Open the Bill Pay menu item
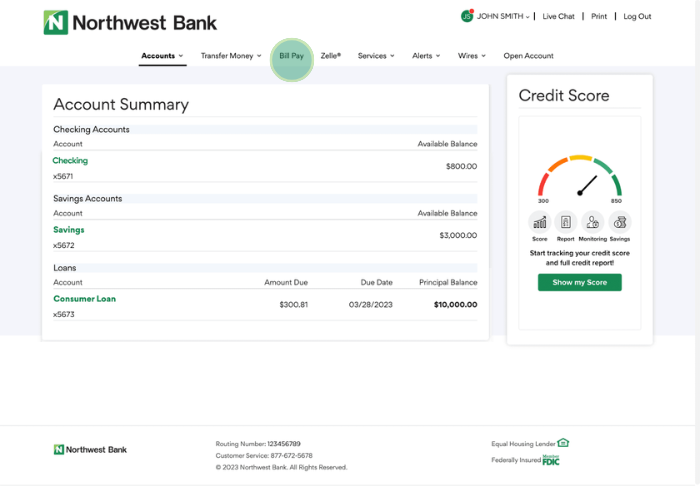This screenshot has height=486, width=700. 291,56
